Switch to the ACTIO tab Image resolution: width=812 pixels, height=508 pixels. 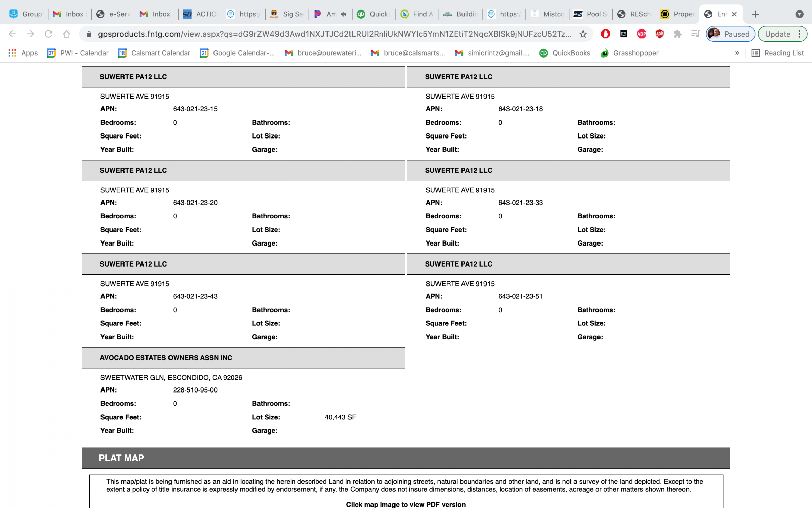[x=200, y=14]
